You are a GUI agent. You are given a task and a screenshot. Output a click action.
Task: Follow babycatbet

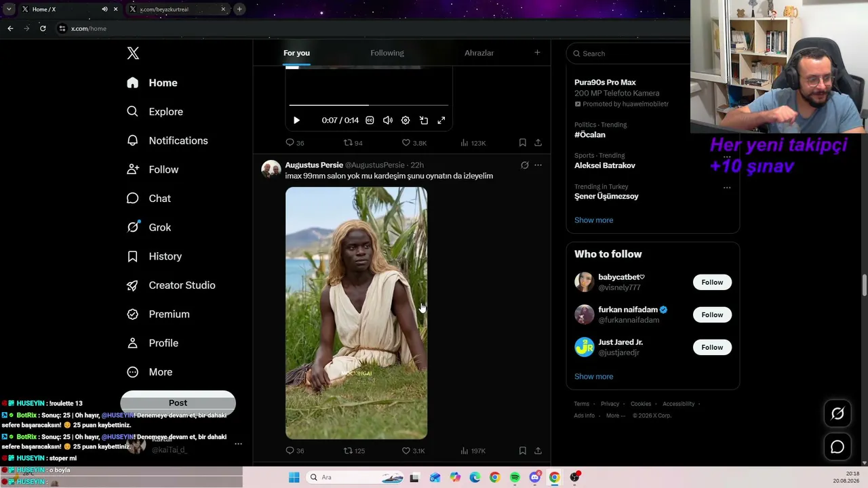pos(712,283)
